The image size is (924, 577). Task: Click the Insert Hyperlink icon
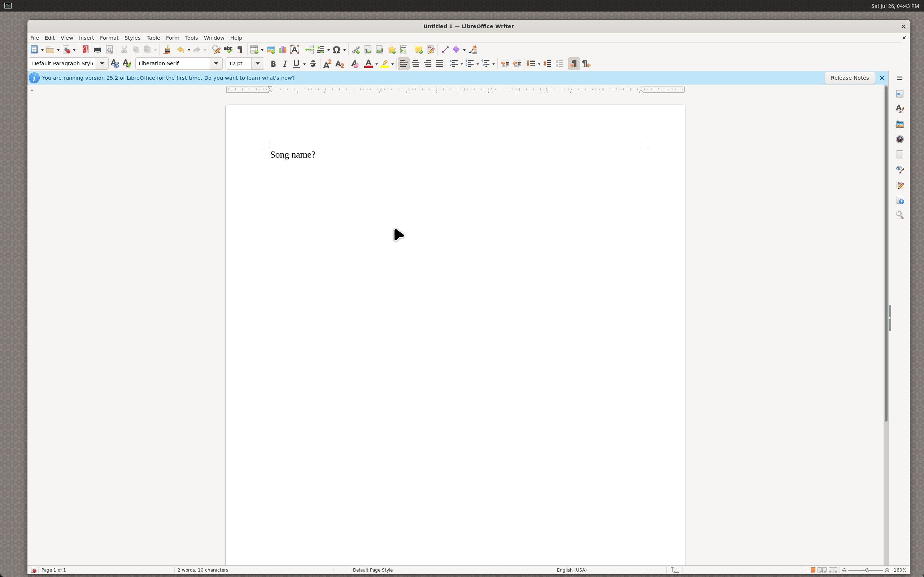356,50
